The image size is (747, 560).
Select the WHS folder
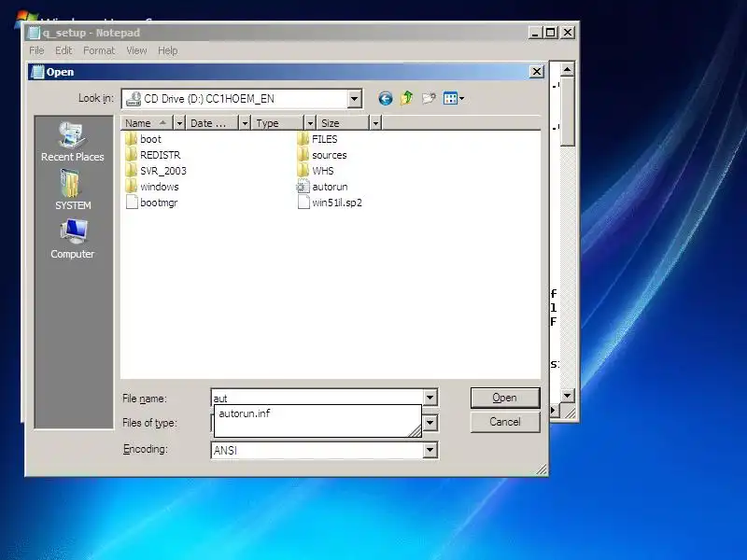316,171
